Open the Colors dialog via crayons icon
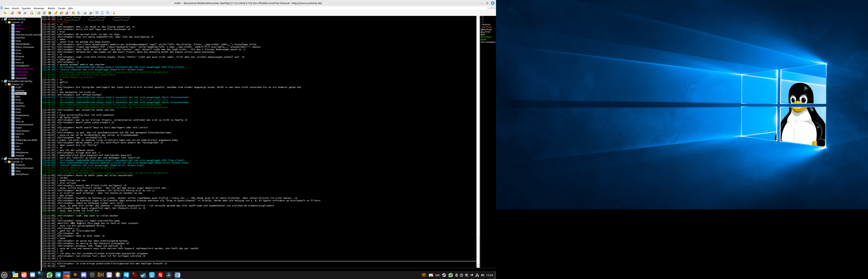The height and width of the screenshot is (279, 868). point(50,13)
